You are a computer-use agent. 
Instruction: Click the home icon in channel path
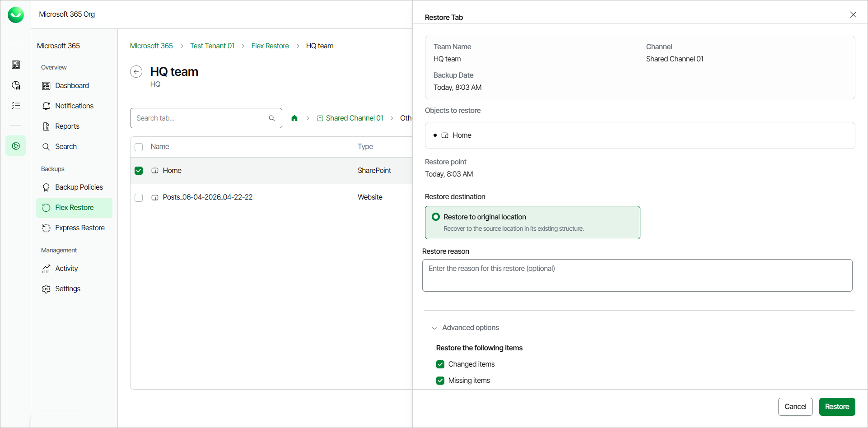tap(294, 118)
